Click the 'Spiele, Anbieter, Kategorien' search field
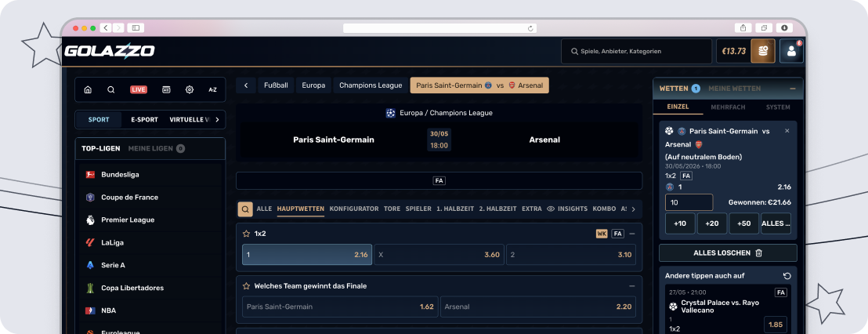Image resolution: width=868 pixels, height=334 pixels. click(x=637, y=51)
